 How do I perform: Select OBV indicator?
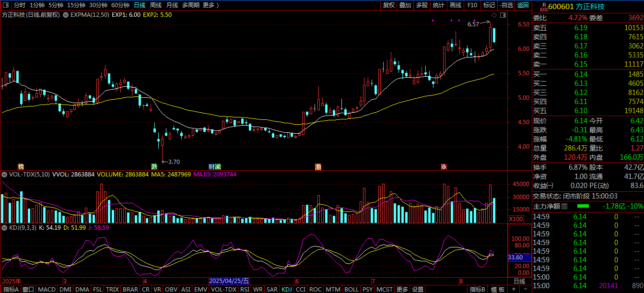point(171,290)
